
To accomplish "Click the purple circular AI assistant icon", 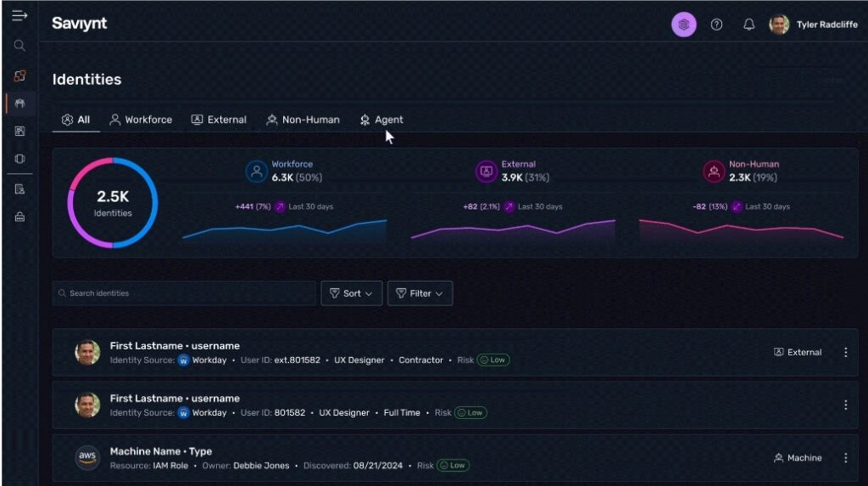I will pos(683,25).
